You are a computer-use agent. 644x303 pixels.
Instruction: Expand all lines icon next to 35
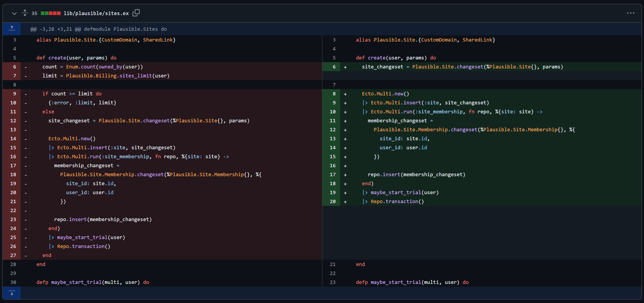(x=25, y=13)
